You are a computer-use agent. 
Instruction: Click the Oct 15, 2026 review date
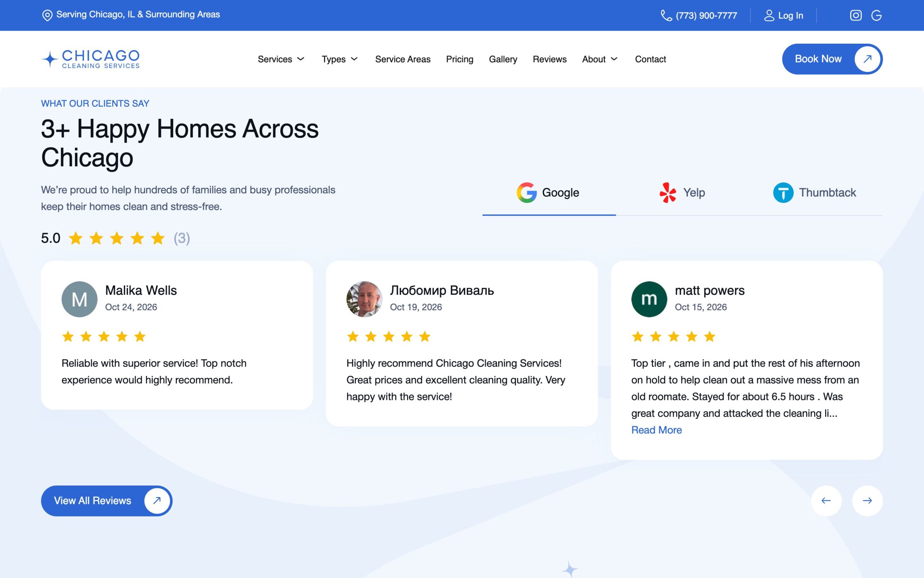click(x=701, y=307)
